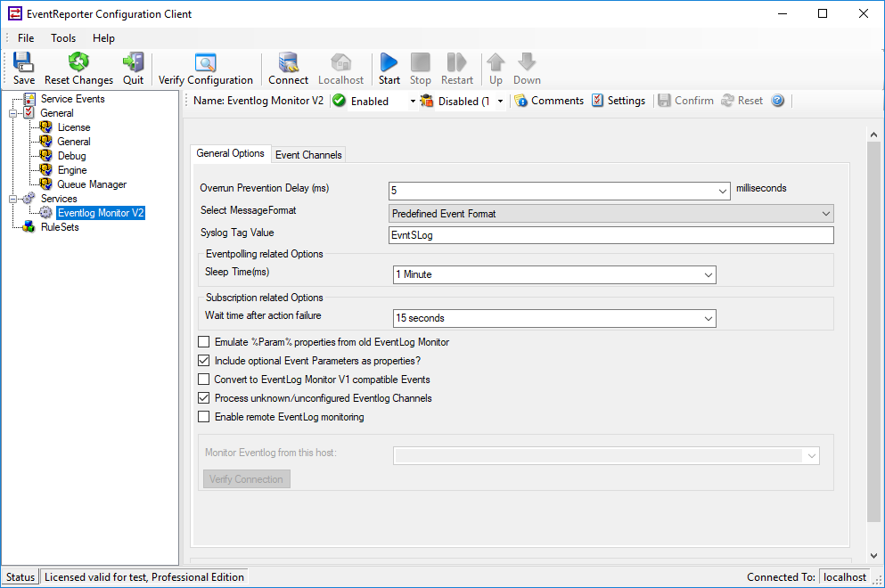Select Service Events in tree
This screenshot has width=885, height=588.
point(72,99)
